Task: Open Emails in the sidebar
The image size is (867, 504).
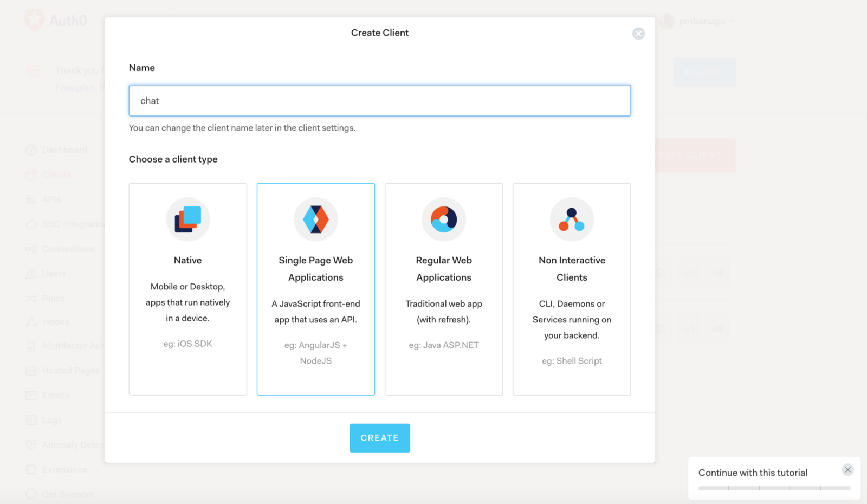Action: 56,395
